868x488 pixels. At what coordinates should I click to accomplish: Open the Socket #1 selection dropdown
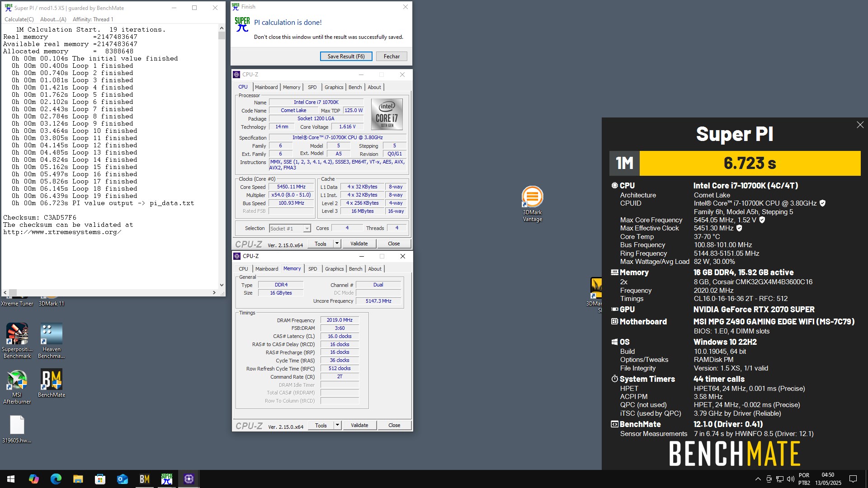coord(290,229)
